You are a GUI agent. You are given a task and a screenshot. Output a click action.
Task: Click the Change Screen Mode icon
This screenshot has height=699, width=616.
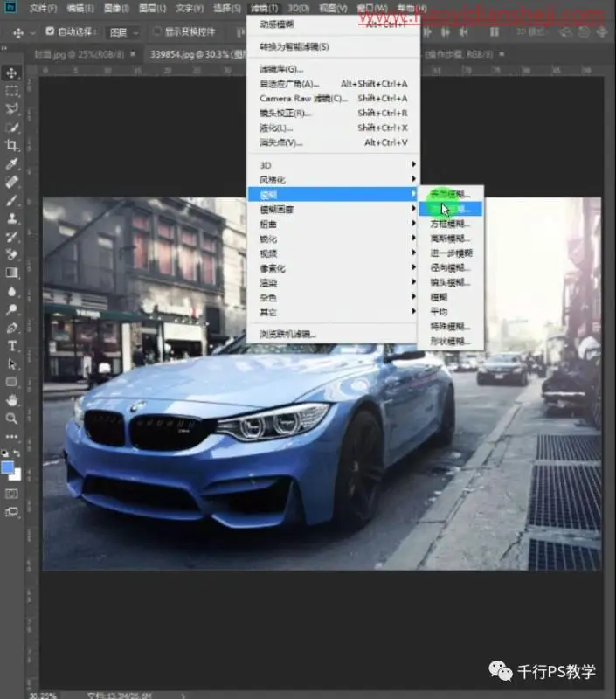pos(12,512)
